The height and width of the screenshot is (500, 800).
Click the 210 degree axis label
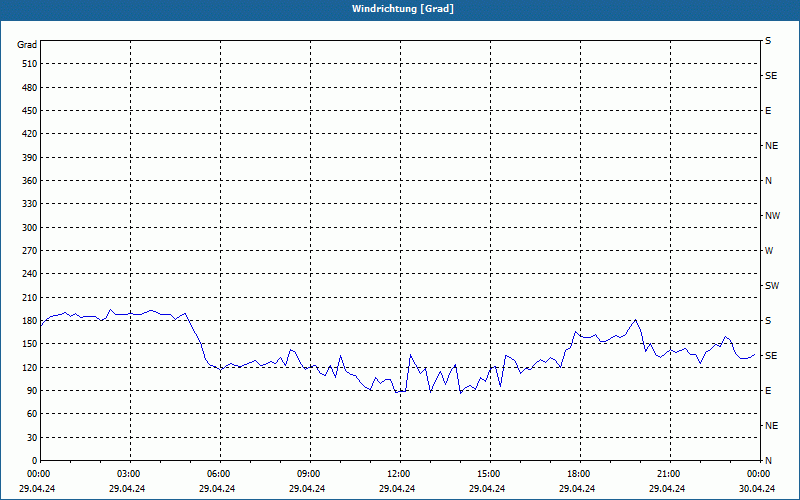tap(30, 297)
